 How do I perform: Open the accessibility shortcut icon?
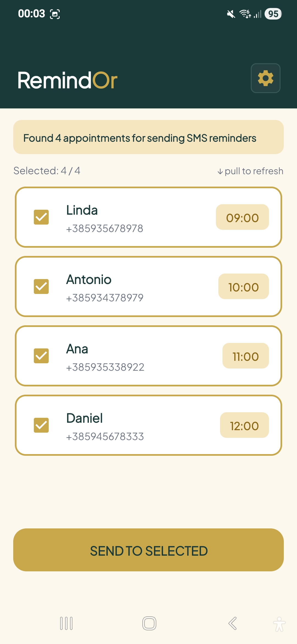tap(279, 624)
